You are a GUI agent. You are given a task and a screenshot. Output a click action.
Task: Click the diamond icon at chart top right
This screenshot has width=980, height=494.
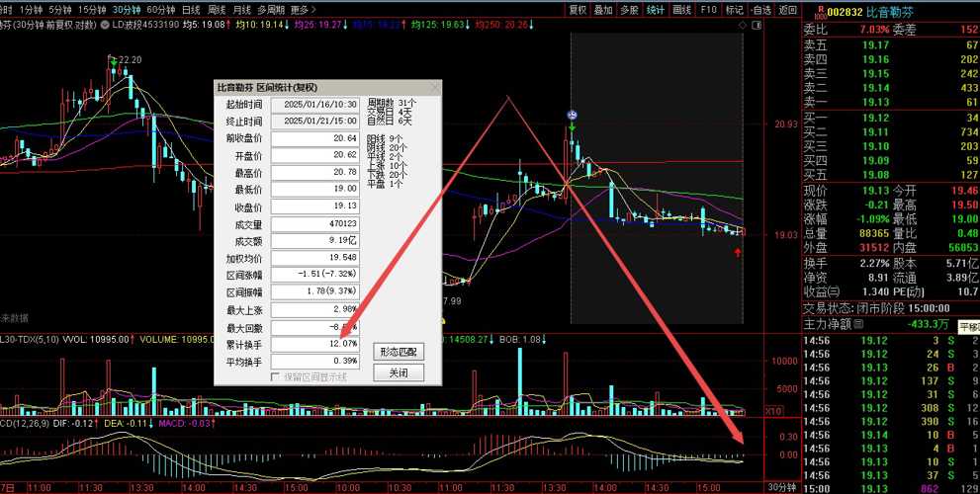tap(743, 26)
